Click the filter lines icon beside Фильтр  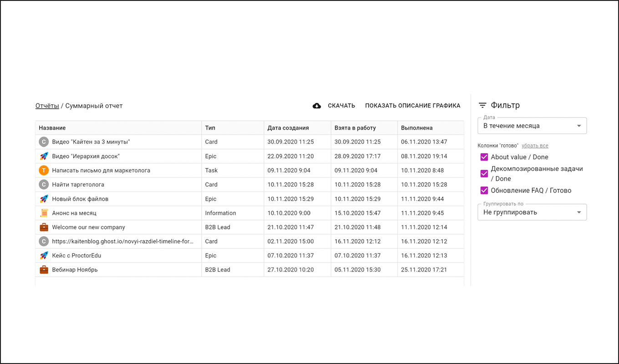coord(482,105)
